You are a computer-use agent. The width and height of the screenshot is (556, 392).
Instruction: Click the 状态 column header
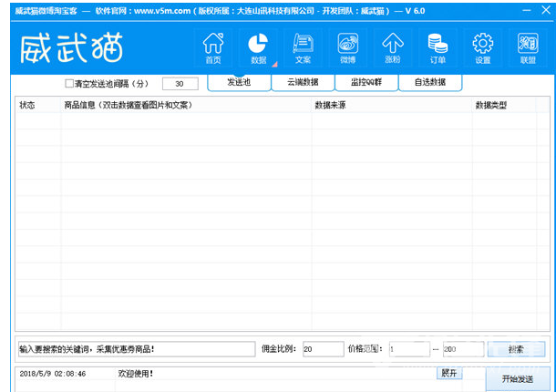(x=38, y=105)
